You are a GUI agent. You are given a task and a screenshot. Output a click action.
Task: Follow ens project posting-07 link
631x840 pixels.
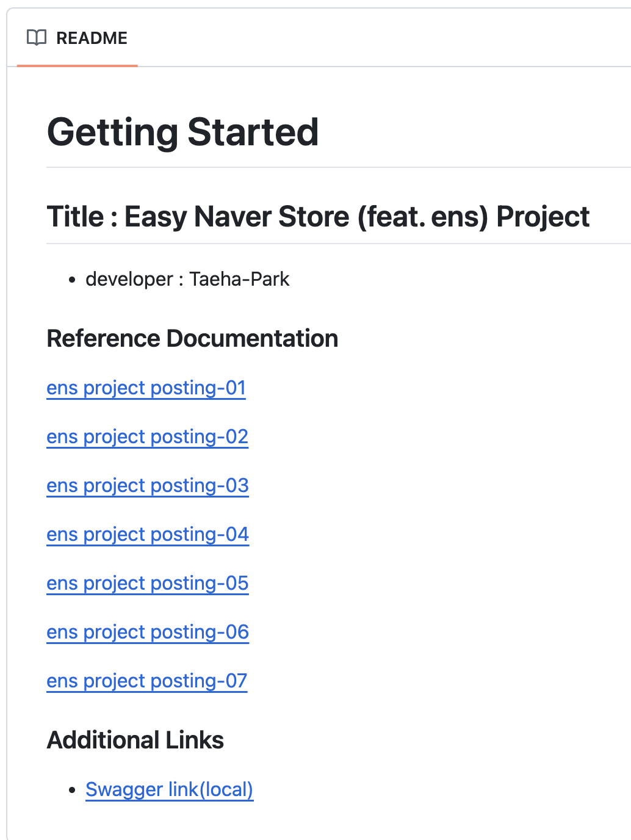[147, 681]
